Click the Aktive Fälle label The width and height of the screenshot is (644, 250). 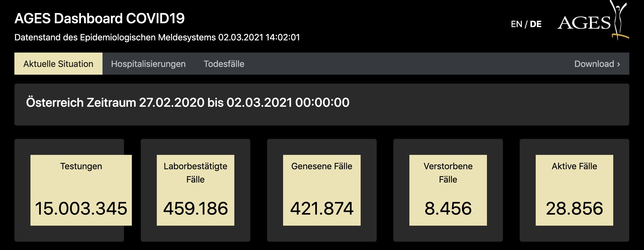pos(574,166)
